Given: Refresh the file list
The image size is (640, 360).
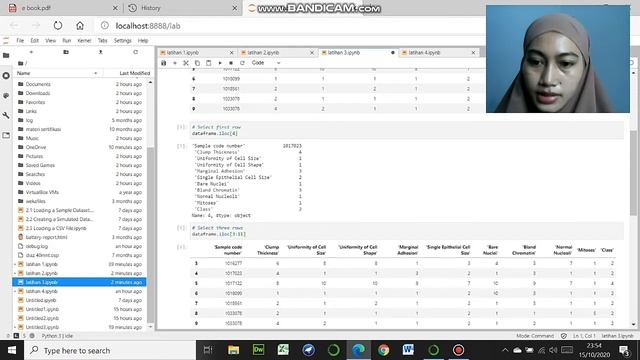Looking at the screenshot, I should (x=136, y=52).
